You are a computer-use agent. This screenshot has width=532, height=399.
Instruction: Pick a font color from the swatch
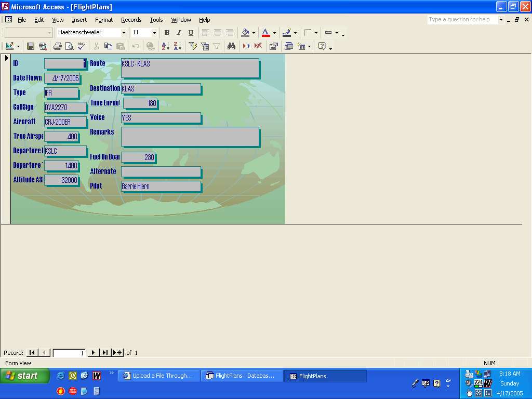point(266,33)
